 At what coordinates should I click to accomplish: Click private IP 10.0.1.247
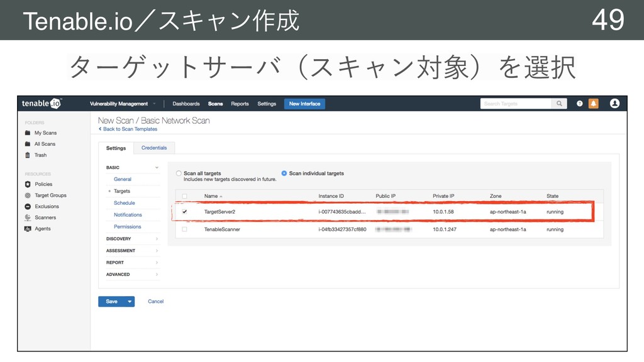(x=445, y=229)
